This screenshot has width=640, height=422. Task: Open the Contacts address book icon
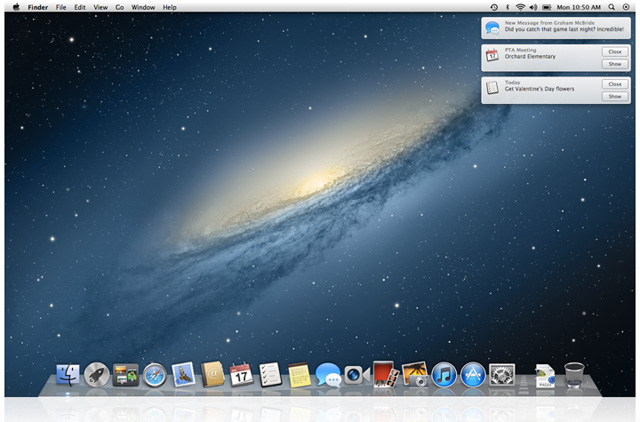coord(212,375)
